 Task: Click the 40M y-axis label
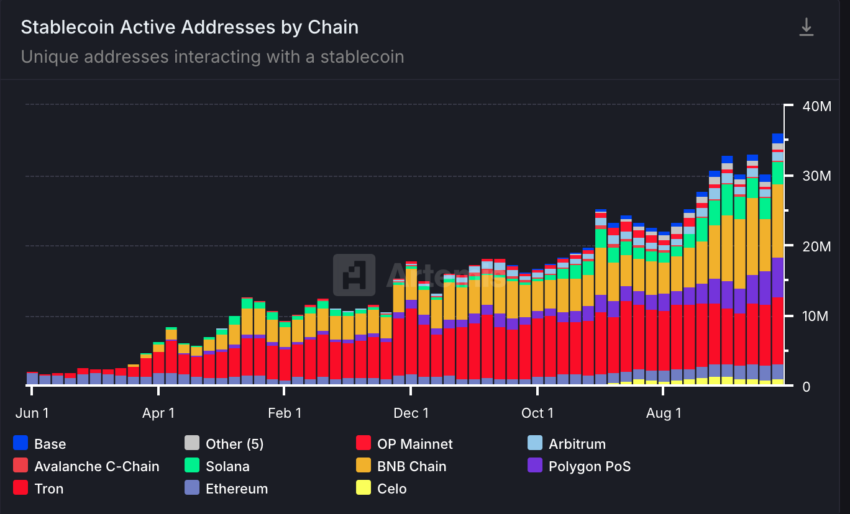pyautogui.click(x=816, y=106)
